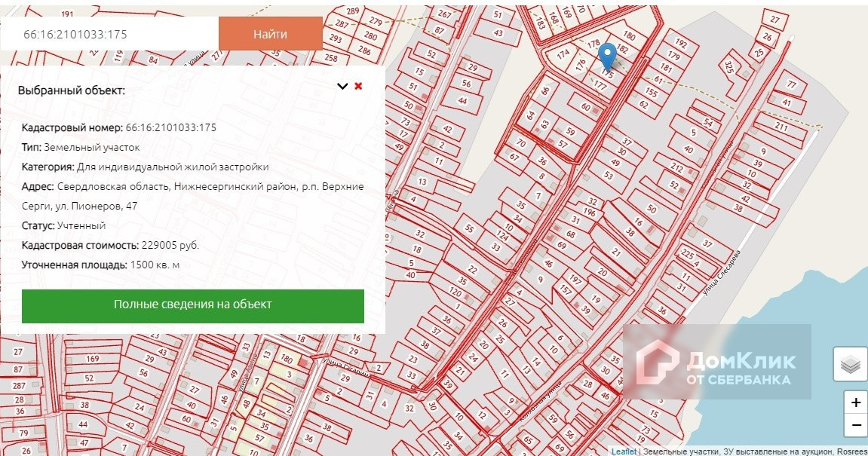868x456 pixels.
Task: Click parcel 169 at the lower left
Action: [93, 359]
